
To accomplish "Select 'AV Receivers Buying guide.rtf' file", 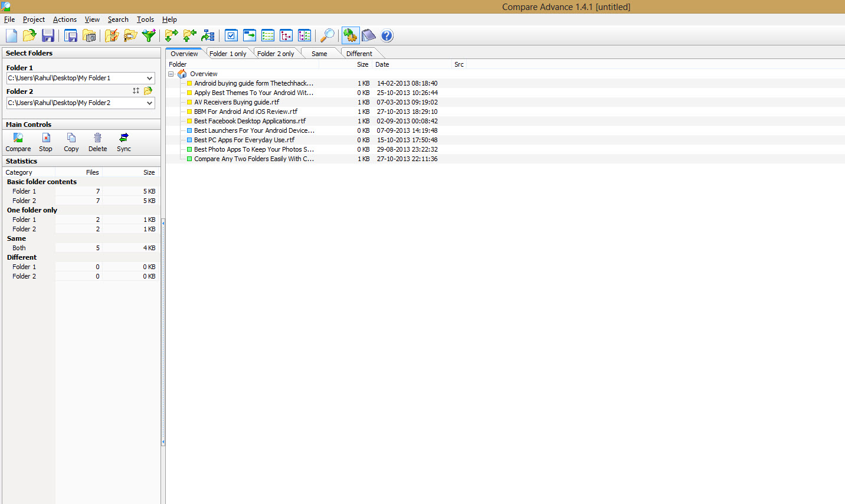I will coord(237,102).
